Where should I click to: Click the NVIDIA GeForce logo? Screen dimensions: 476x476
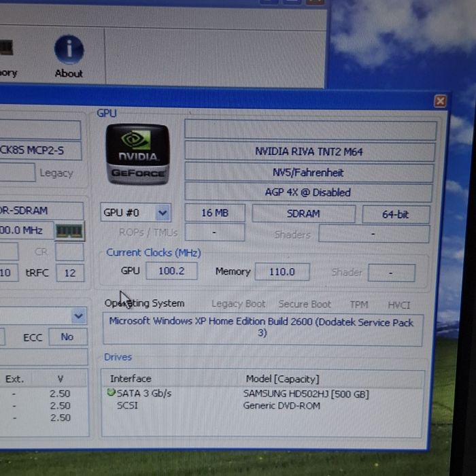[x=137, y=154]
